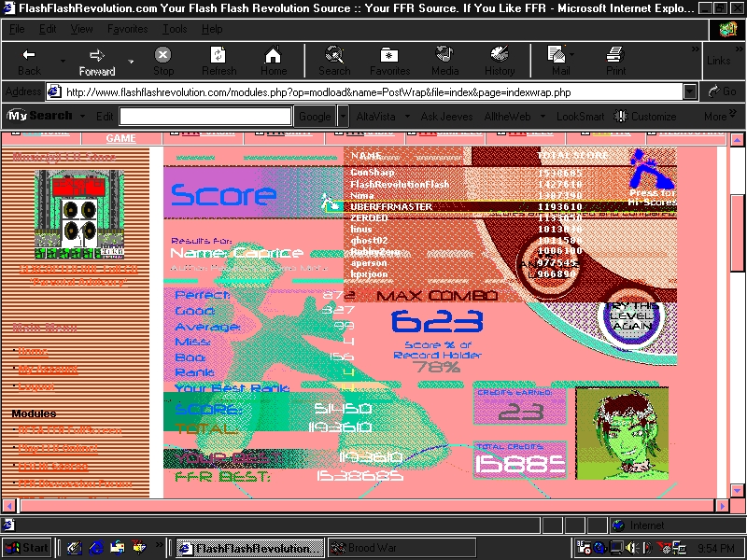Refresh the current web page
The height and width of the screenshot is (560, 747).
click(x=218, y=62)
